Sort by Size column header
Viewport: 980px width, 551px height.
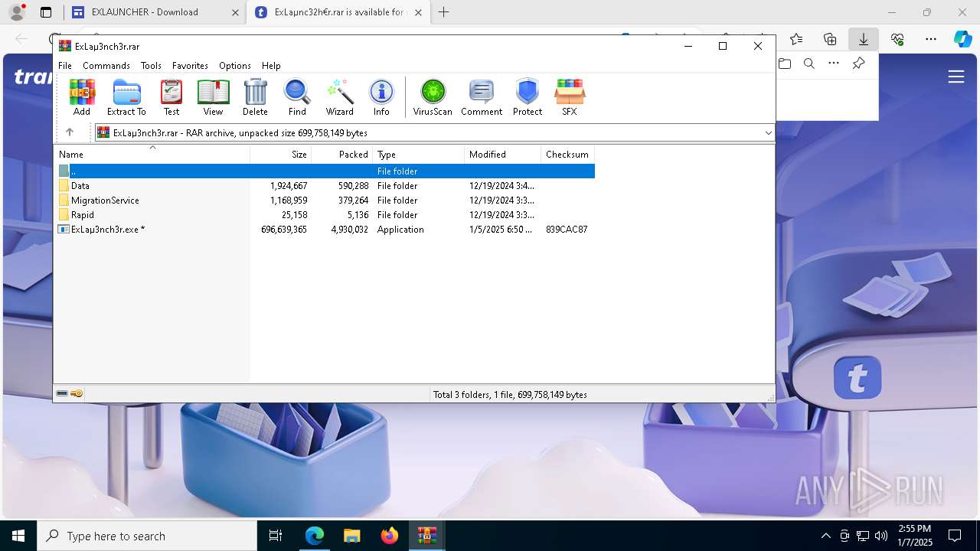[281, 155]
